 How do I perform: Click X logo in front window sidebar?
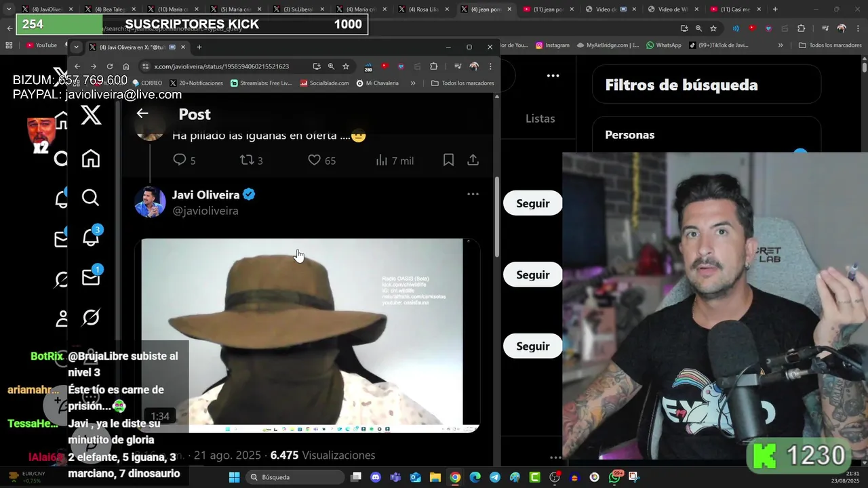pos(91,115)
